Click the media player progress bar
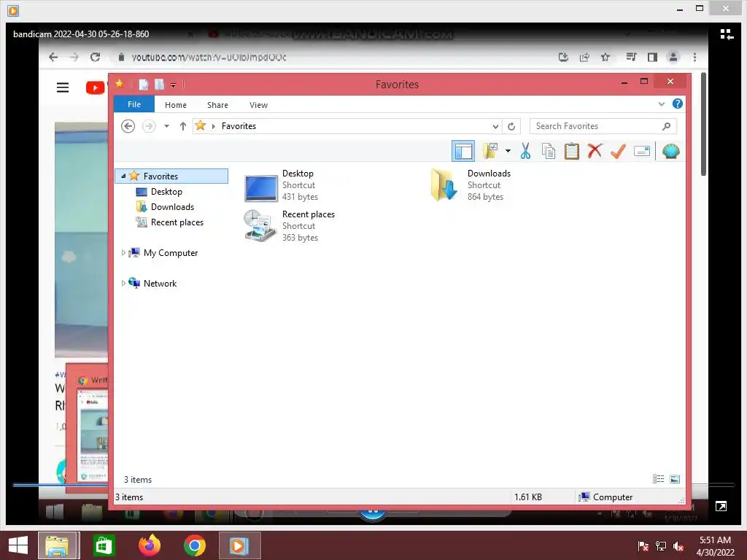 [373, 485]
